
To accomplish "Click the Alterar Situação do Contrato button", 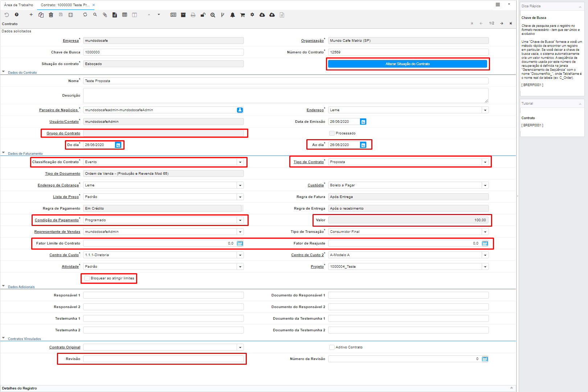I will click(x=407, y=64).
